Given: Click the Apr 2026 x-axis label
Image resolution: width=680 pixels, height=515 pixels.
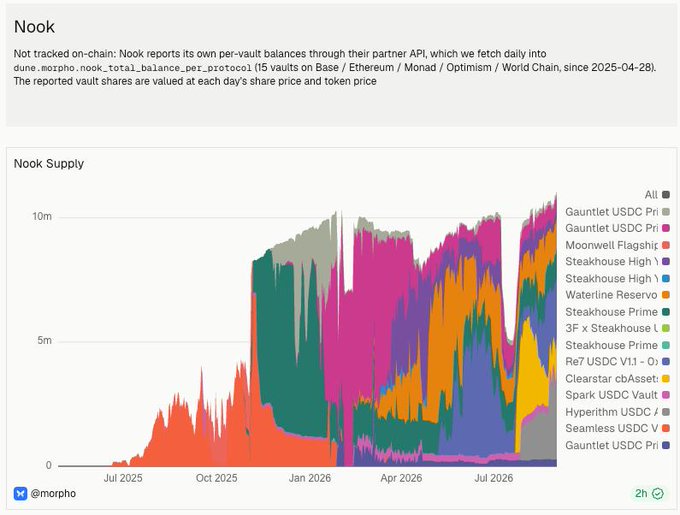Looking at the screenshot, I should pyautogui.click(x=401, y=478).
